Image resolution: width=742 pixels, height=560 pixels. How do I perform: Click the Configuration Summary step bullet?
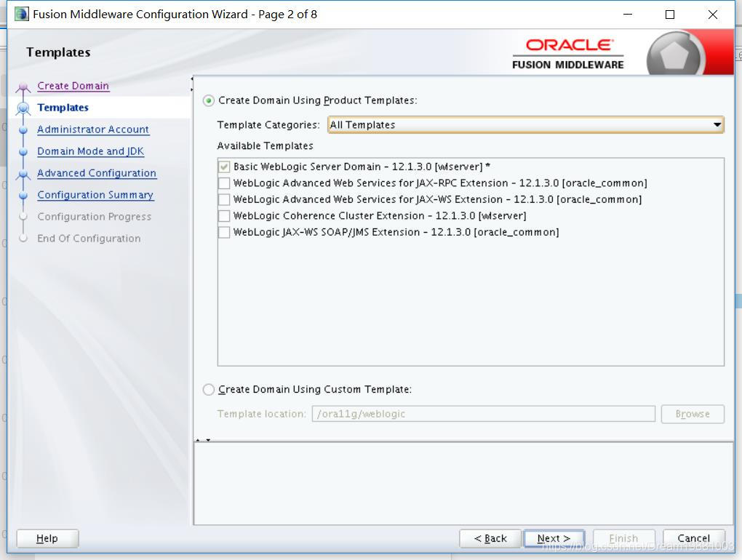[23, 196]
